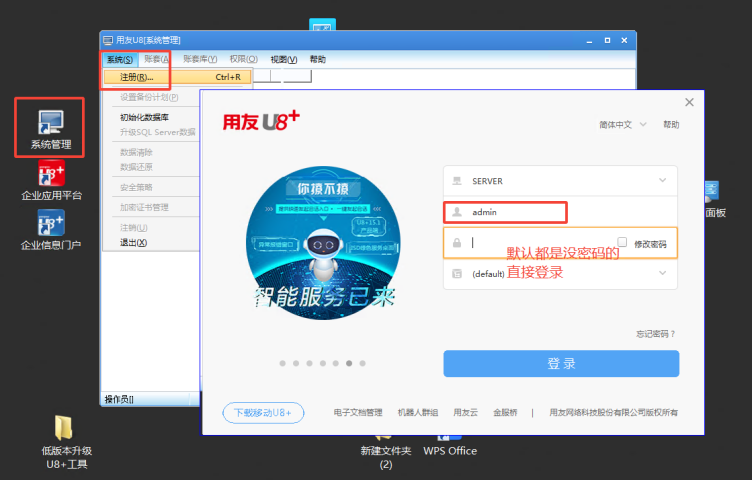Choose 数据还原 menu entry
Viewport: 752px width, 480px height.
pos(136,167)
